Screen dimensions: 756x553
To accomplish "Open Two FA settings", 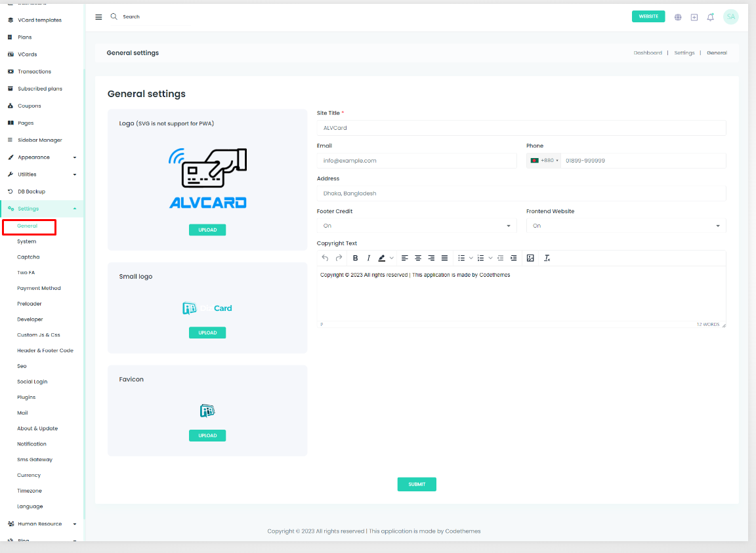I will pyautogui.click(x=26, y=273).
